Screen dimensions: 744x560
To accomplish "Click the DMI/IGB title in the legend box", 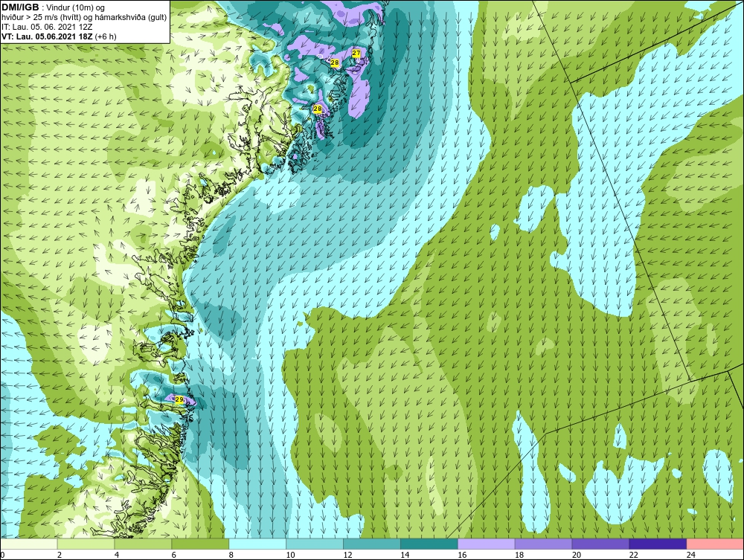I will point(20,7).
